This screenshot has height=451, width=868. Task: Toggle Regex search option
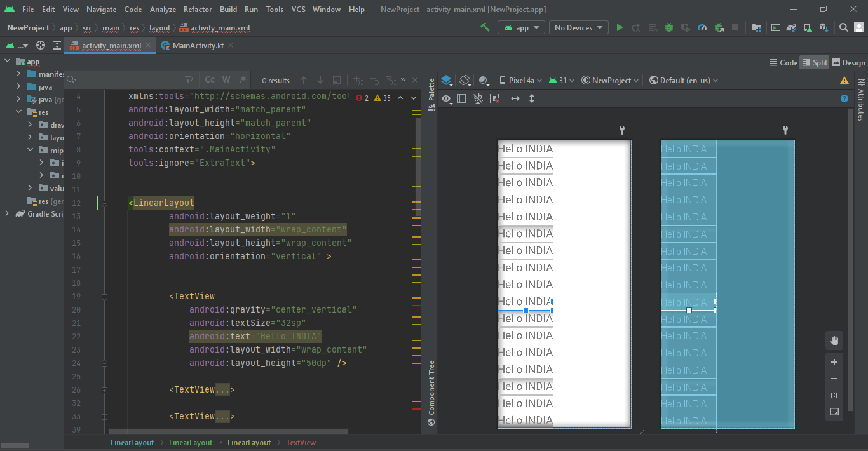point(243,80)
